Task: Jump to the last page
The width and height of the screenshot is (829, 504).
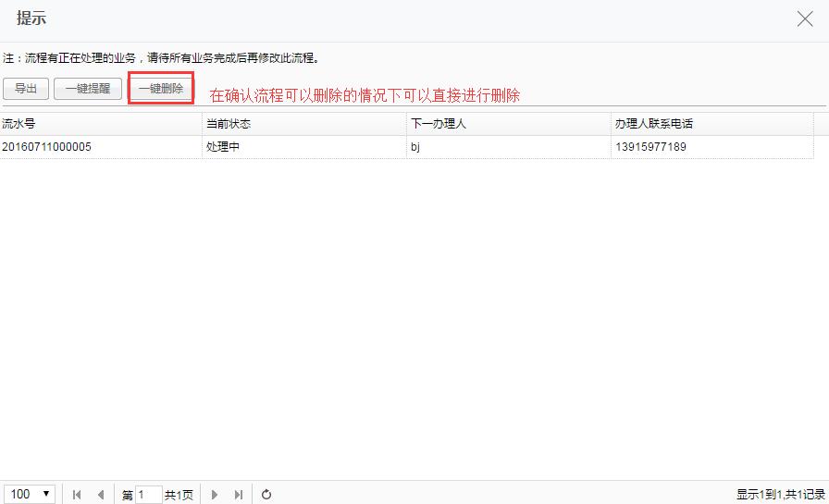Action: (239, 495)
